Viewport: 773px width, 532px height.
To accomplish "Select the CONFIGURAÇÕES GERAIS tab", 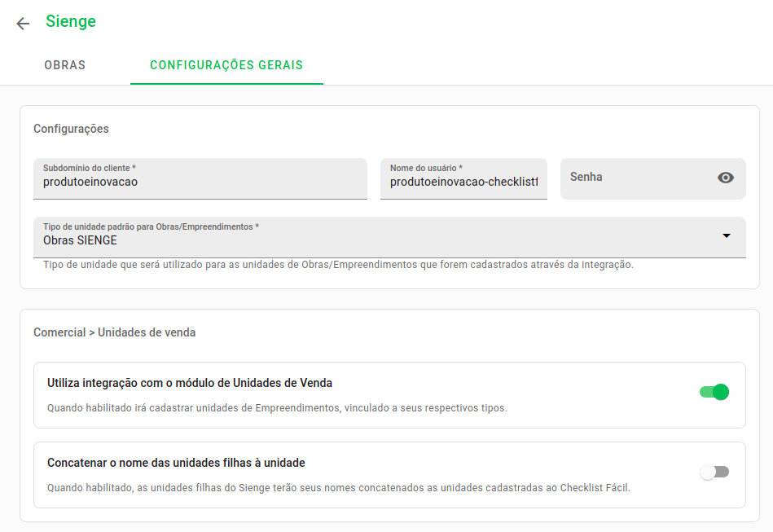I will 226,65.
